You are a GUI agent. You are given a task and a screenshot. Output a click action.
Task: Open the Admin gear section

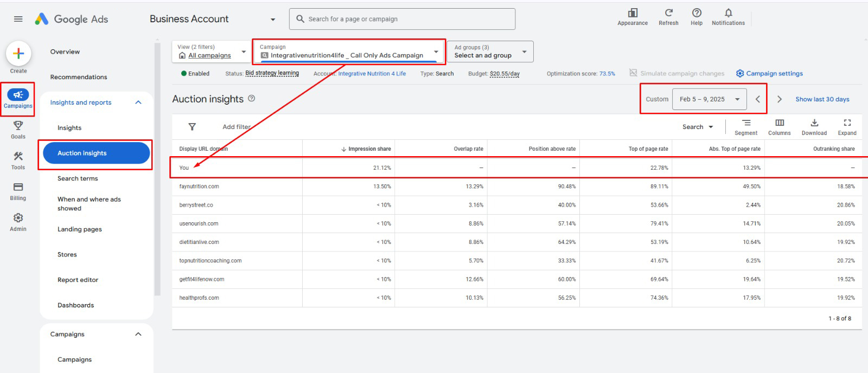click(x=18, y=222)
